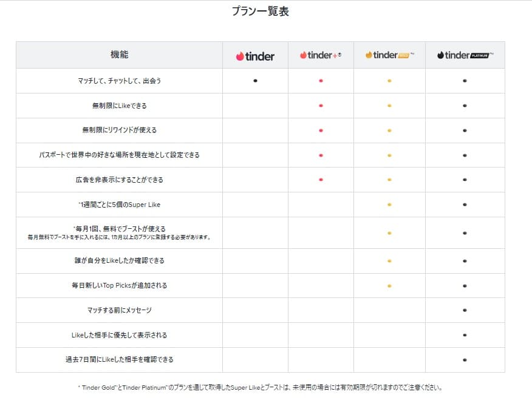Click Platinum dot in リワインド row
This screenshot has height=400, width=532.
(465, 131)
